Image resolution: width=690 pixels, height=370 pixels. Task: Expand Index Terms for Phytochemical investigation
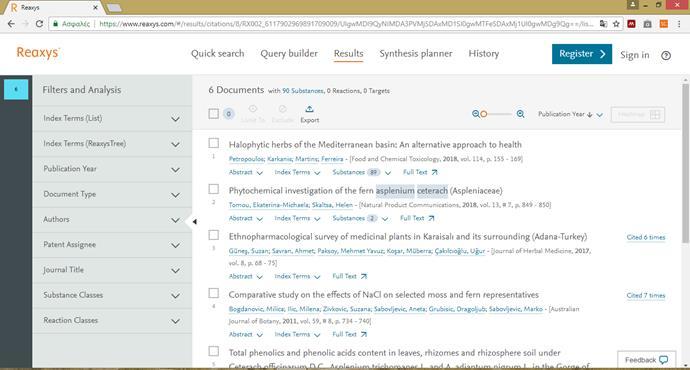[x=297, y=218]
